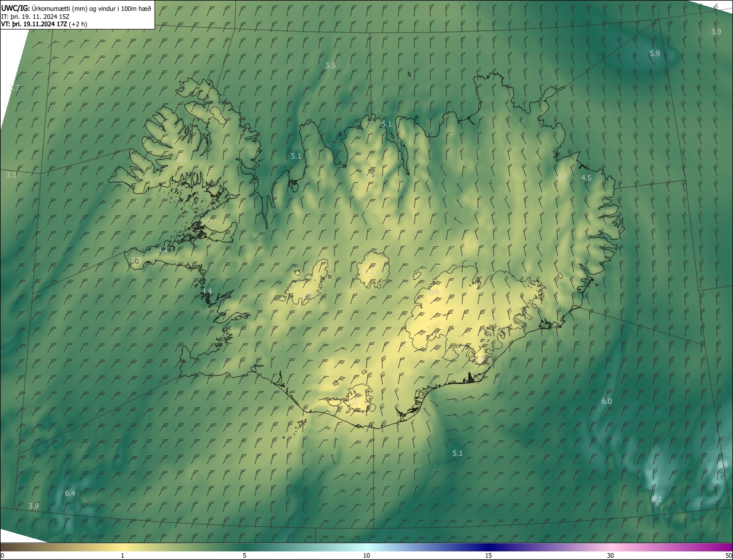Click the 3.5 value label on the map

[x=330, y=65]
